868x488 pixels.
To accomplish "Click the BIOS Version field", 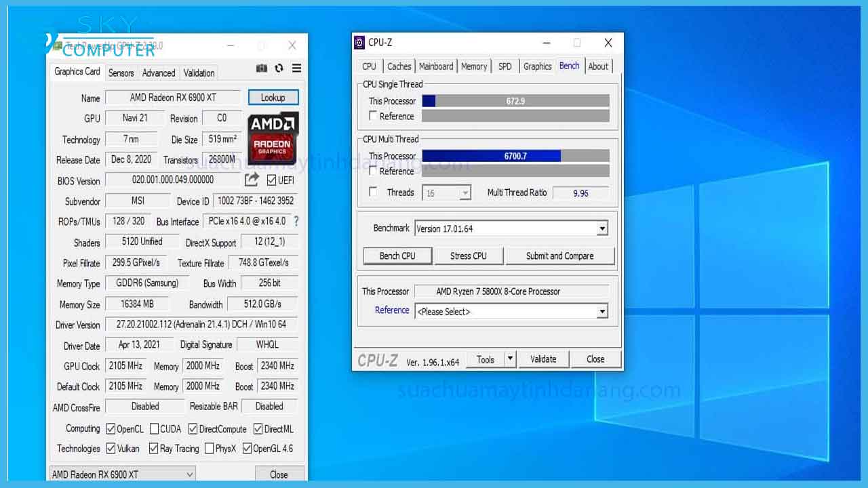I will coord(173,180).
